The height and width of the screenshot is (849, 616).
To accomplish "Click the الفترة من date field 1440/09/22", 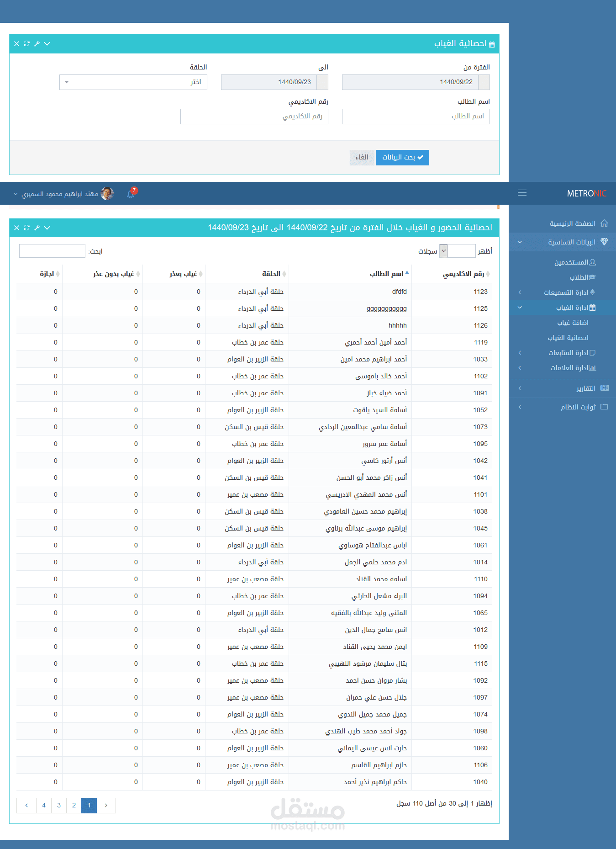I will coord(410,82).
